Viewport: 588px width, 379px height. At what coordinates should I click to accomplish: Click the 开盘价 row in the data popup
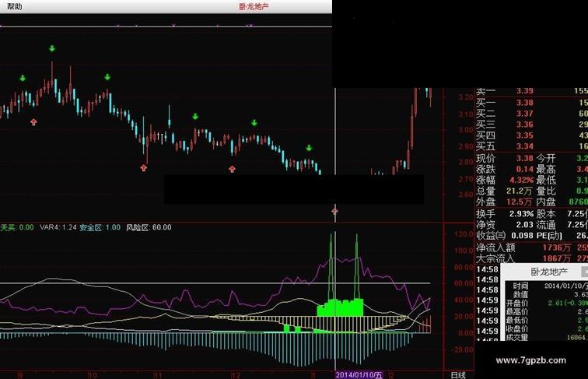546,303
